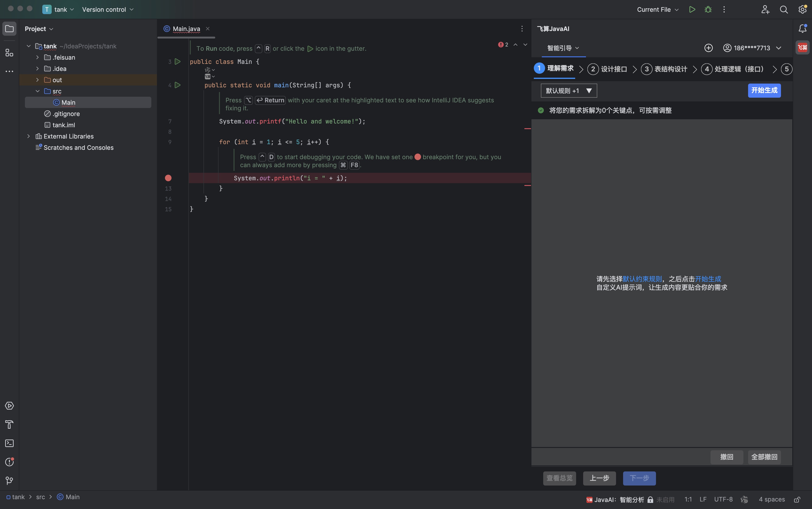
Task: Open the Terminal tool window
Action: (x=9, y=443)
